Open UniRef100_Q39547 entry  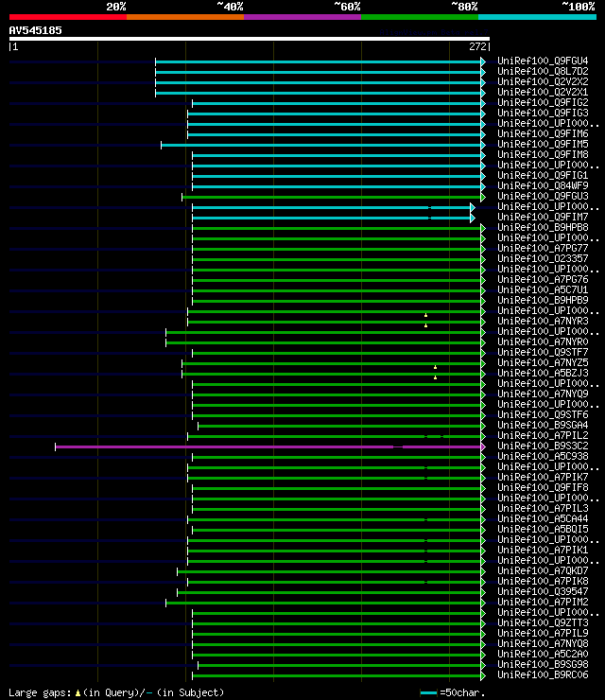(543, 592)
